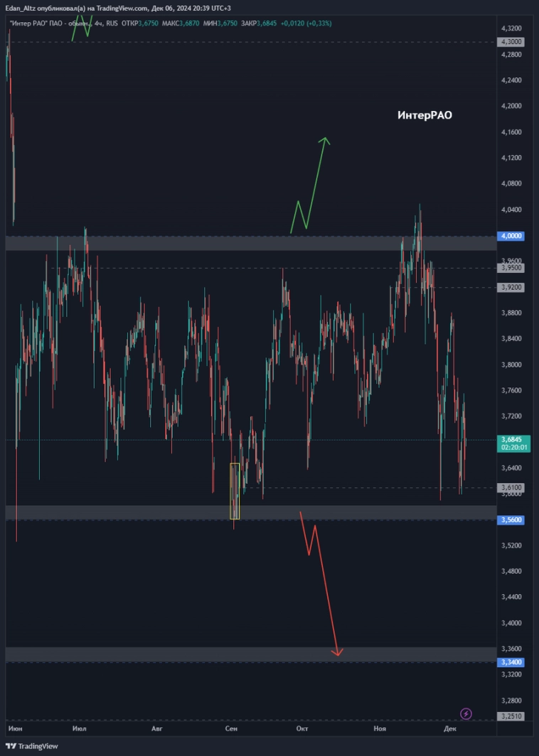
Task: Click the Дек label on time axis
Action: tap(449, 728)
